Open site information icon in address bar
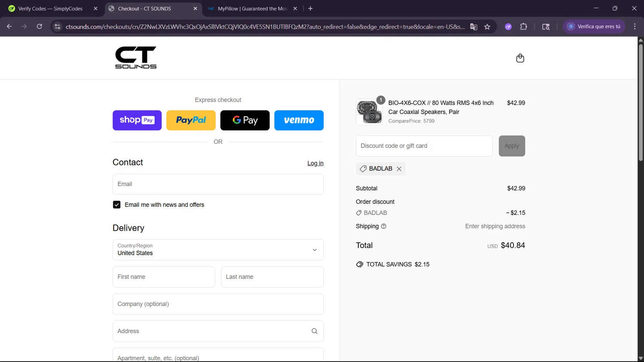This screenshot has height=362, width=644. click(57, 27)
